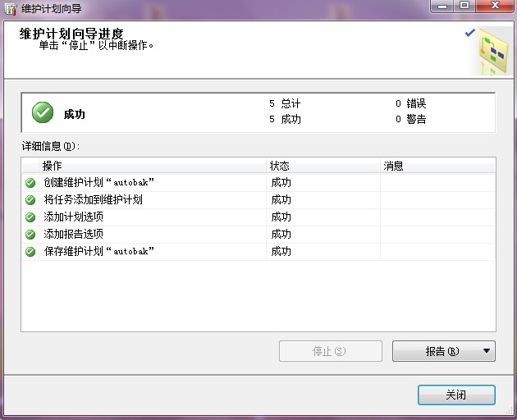This screenshot has width=517, height=420.
Task: Select row text 将任务添加到维护计划
Action: tap(93, 200)
